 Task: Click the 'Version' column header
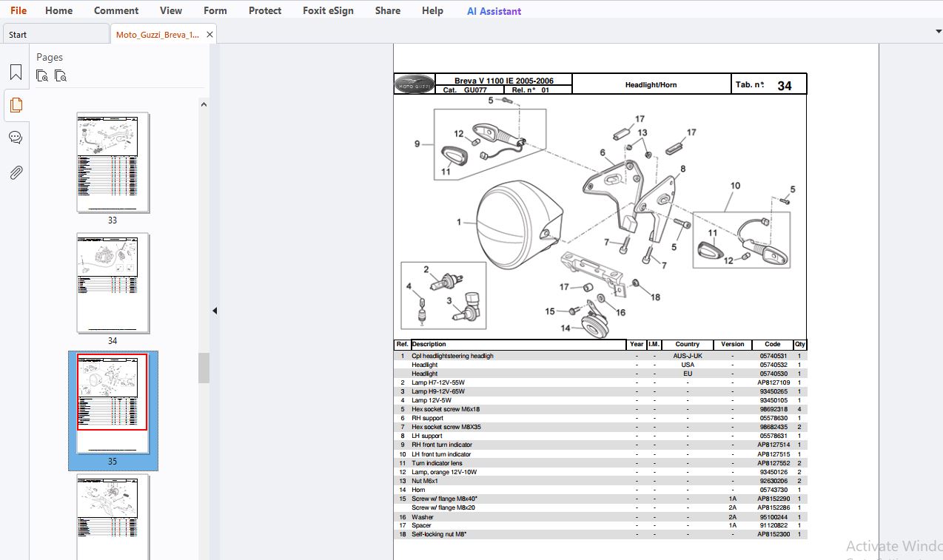tap(733, 344)
